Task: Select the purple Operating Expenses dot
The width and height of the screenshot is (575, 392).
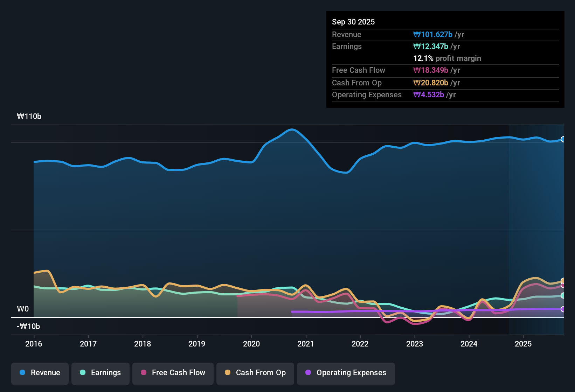Action: click(x=308, y=373)
